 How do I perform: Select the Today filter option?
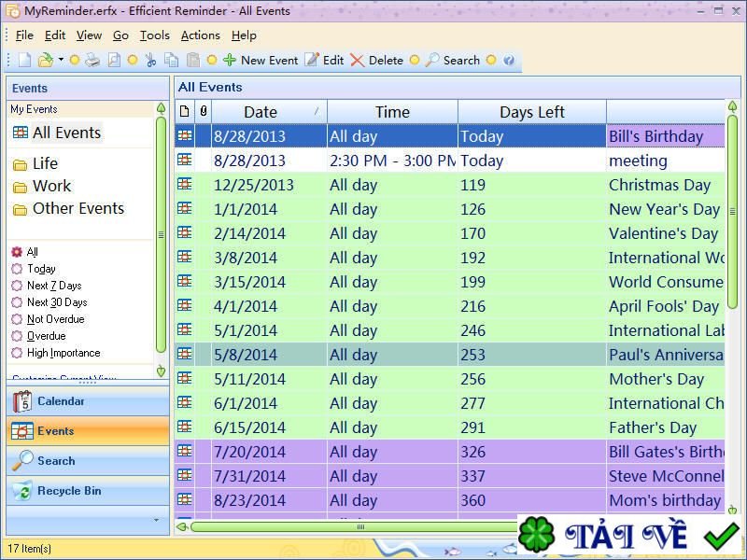34,269
